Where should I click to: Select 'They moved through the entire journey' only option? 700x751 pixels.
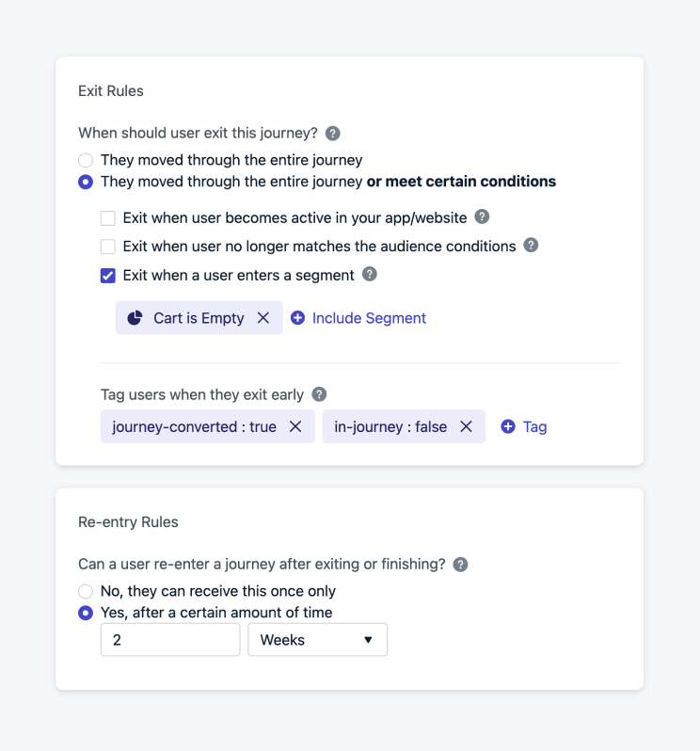coord(86,160)
